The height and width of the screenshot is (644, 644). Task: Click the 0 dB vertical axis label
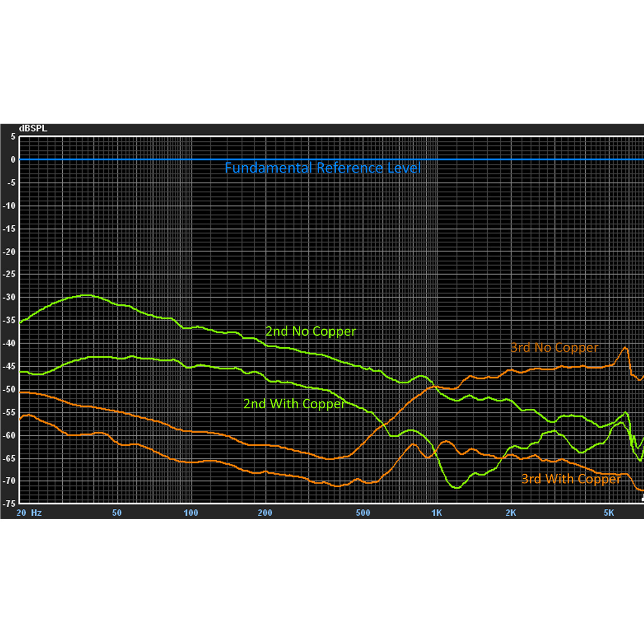(x=13, y=160)
